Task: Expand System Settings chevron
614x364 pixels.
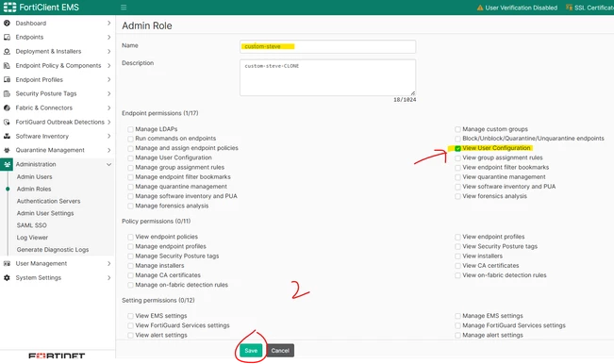Action: [108, 277]
